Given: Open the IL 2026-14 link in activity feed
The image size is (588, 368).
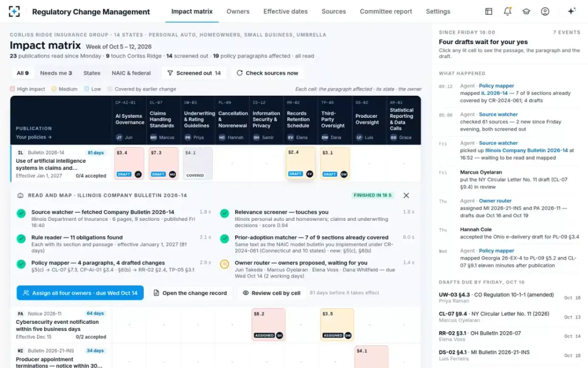Looking at the screenshot, I should click(494, 93).
